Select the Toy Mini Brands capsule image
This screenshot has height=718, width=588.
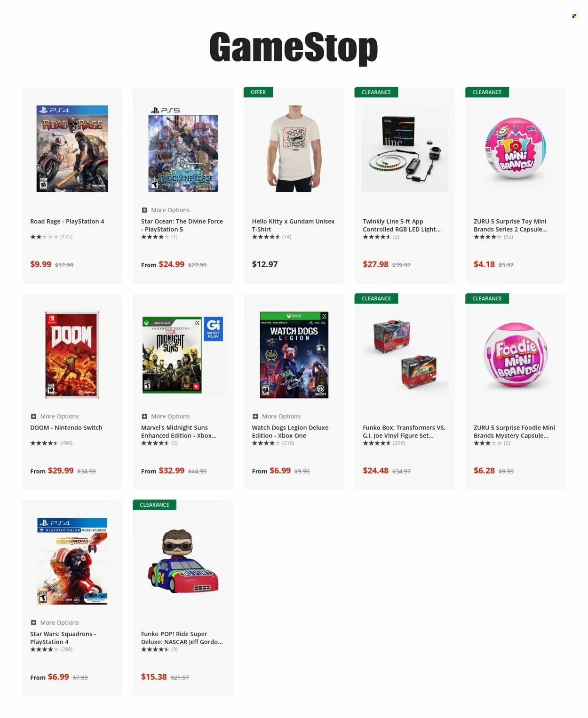516,149
